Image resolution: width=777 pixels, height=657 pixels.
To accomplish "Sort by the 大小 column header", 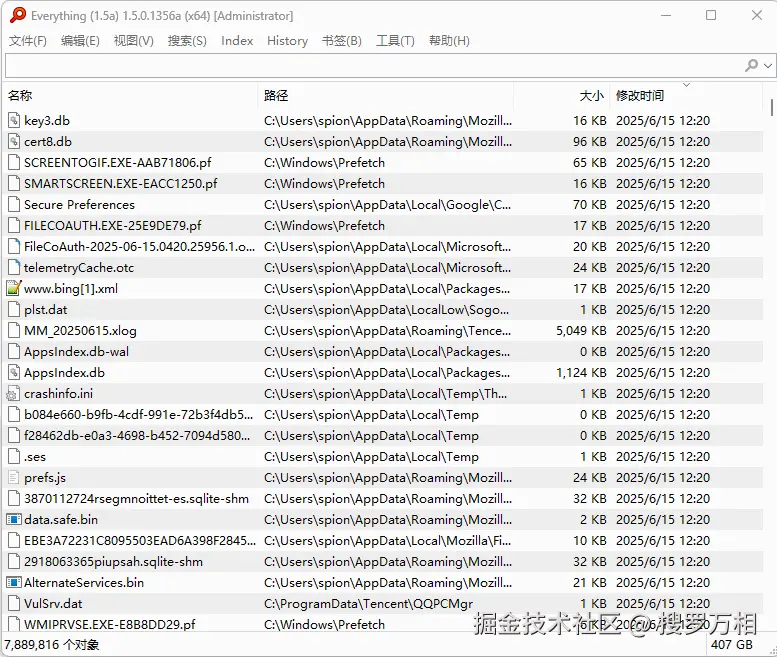I will [x=561, y=95].
